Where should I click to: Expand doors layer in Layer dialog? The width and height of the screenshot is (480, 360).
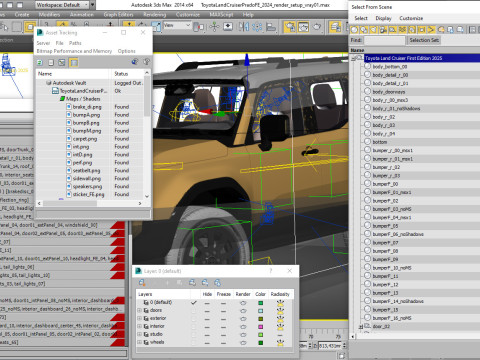click(x=140, y=310)
